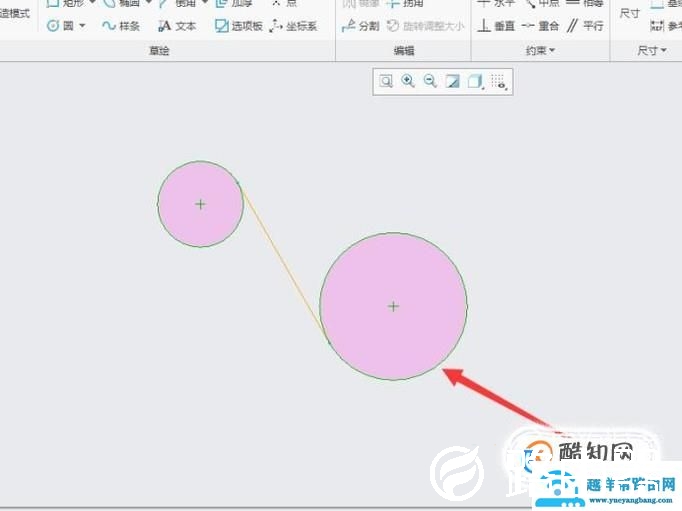Click the Divide (分割) tool
The image size is (682, 511).
tap(361, 26)
